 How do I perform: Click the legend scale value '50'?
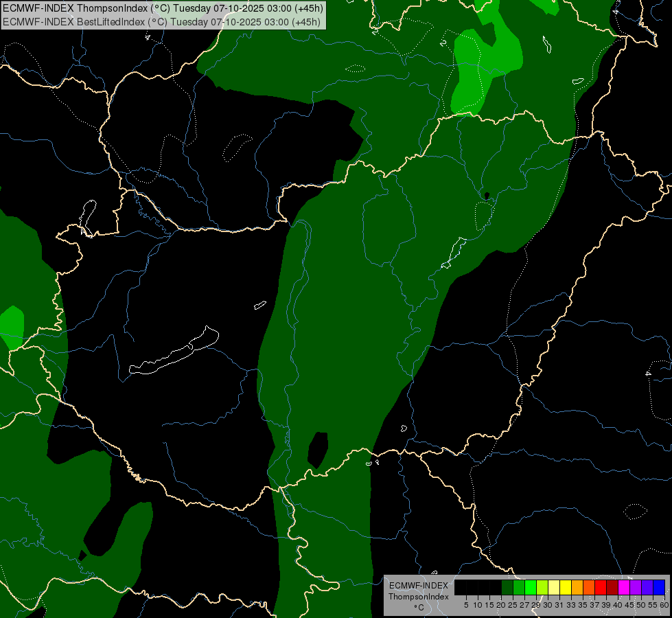pyautogui.click(x=642, y=605)
